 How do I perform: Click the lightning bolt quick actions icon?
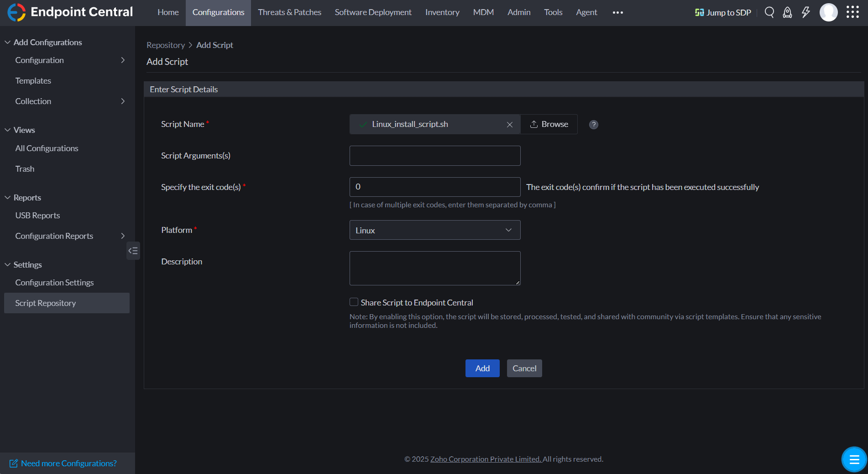(805, 12)
